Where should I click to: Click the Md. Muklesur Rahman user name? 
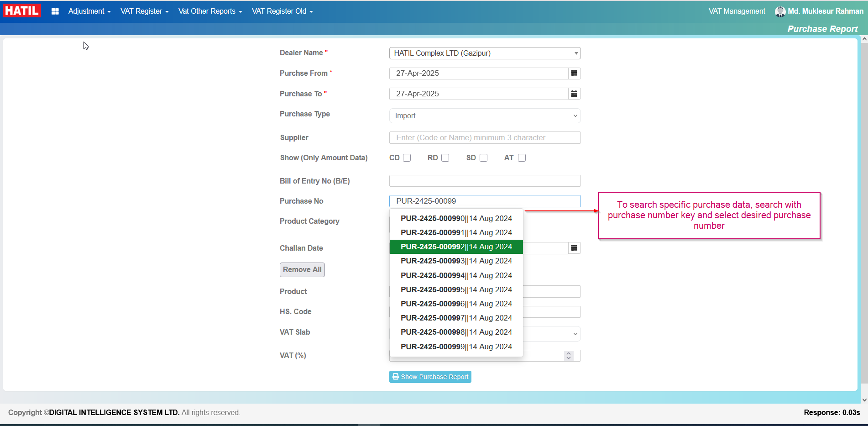pos(826,11)
